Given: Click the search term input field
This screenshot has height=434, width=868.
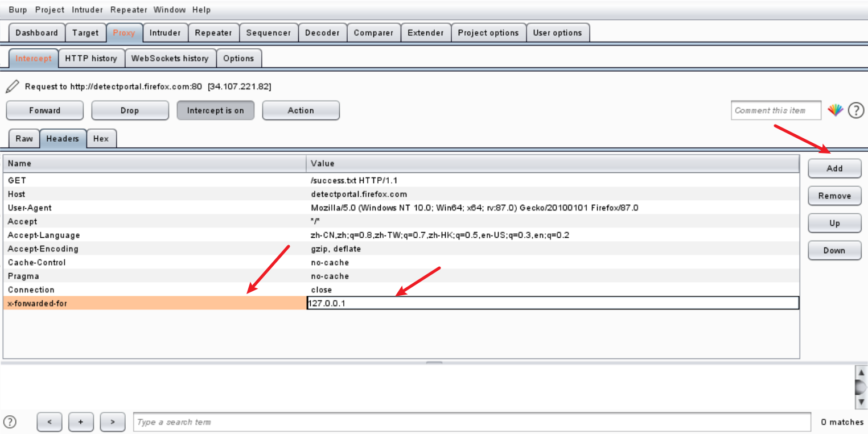Looking at the screenshot, I should [x=472, y=422].
